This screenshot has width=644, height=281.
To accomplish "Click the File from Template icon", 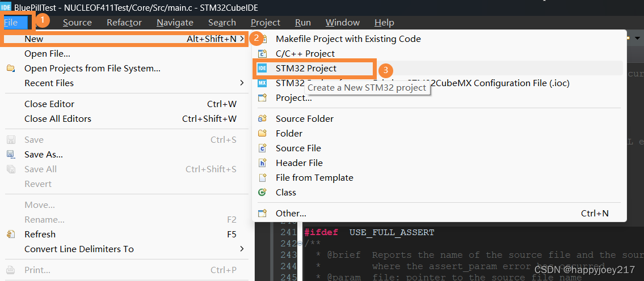I will (x=263, y=178).
